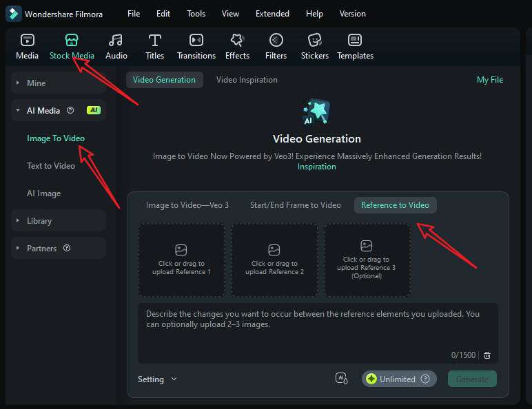
Task: Click the Video Generation AI wand icon
Action: click(316, 112)
